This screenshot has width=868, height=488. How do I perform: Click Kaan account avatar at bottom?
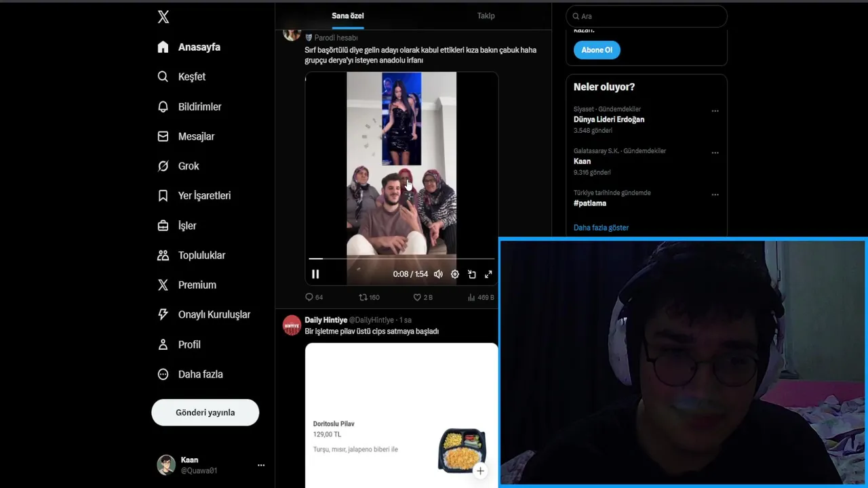[x=166, y=465]
